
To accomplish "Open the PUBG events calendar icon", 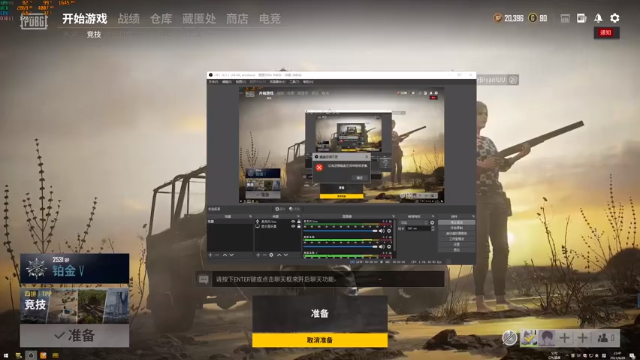I will click(x=565, y=18).
